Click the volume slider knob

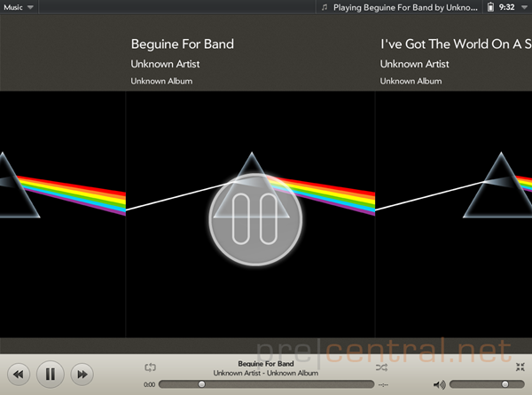pyautogui.click(x=505, y=384)
